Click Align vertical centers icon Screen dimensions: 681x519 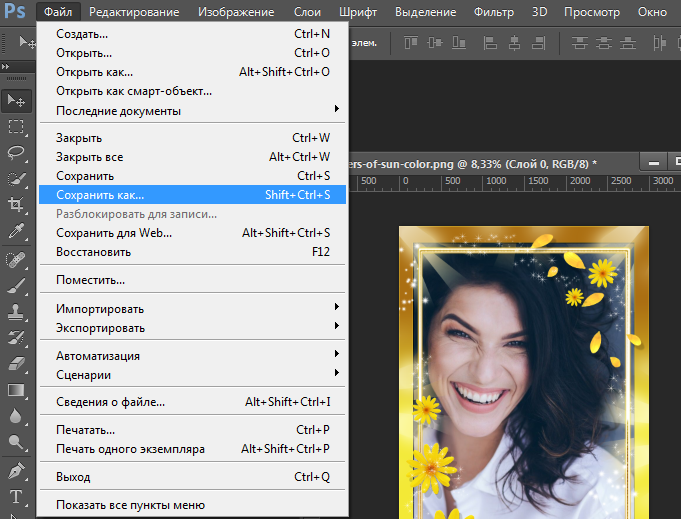coord(435,43)
